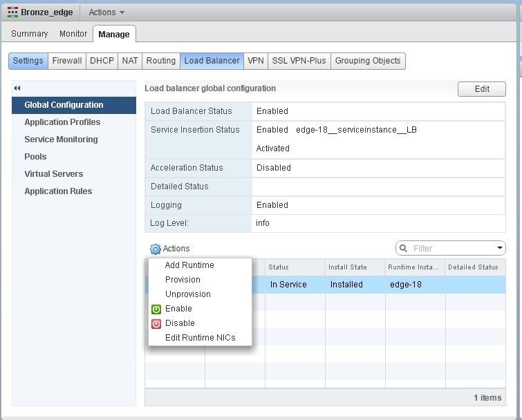Choose Enable from Actions menu
Viewport: 522px width, 420px height.
[x=200, y=309]
